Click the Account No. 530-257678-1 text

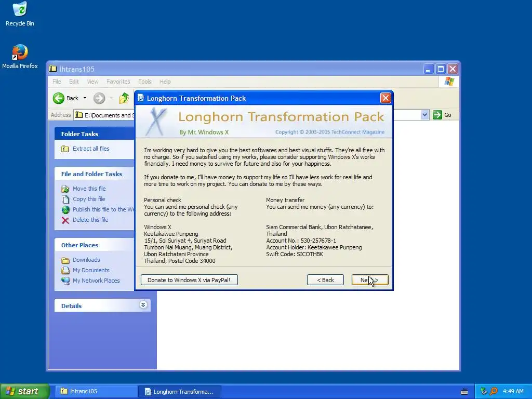click(x=301, y=241)
